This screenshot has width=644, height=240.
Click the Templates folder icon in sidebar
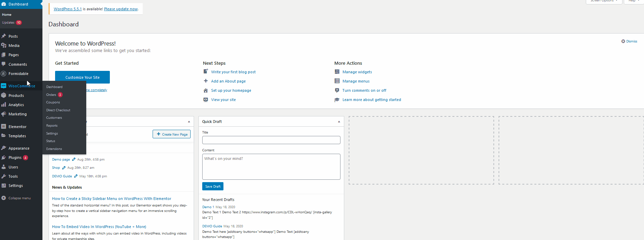click(4, 136)
